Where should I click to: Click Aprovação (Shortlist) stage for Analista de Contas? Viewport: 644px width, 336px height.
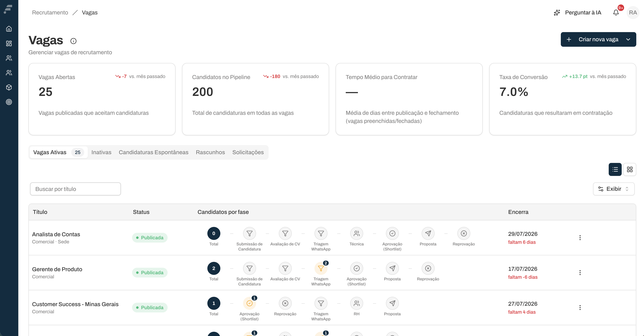[x=392, y=233]
